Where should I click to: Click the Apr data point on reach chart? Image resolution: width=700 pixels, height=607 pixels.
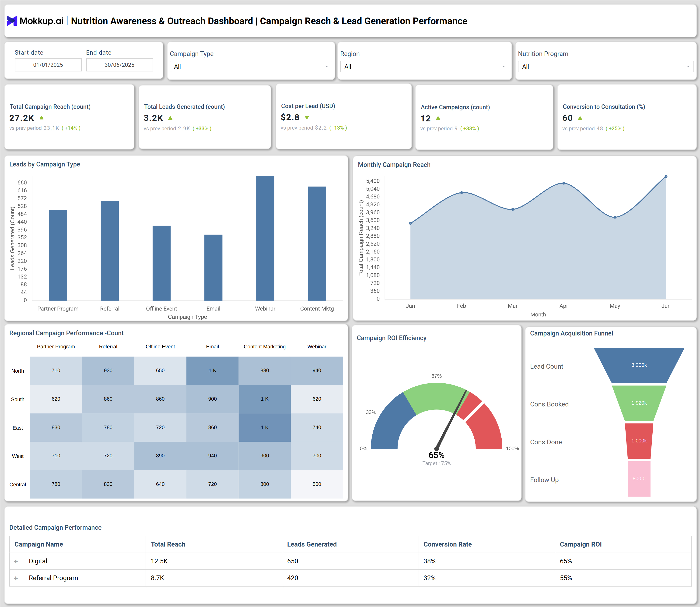(x=563, y=183)
